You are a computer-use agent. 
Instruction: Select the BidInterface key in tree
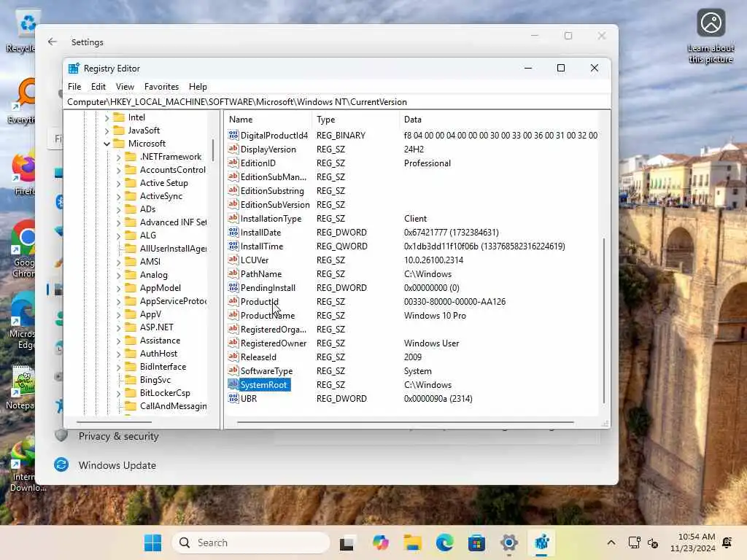click(x=163, y=367)
